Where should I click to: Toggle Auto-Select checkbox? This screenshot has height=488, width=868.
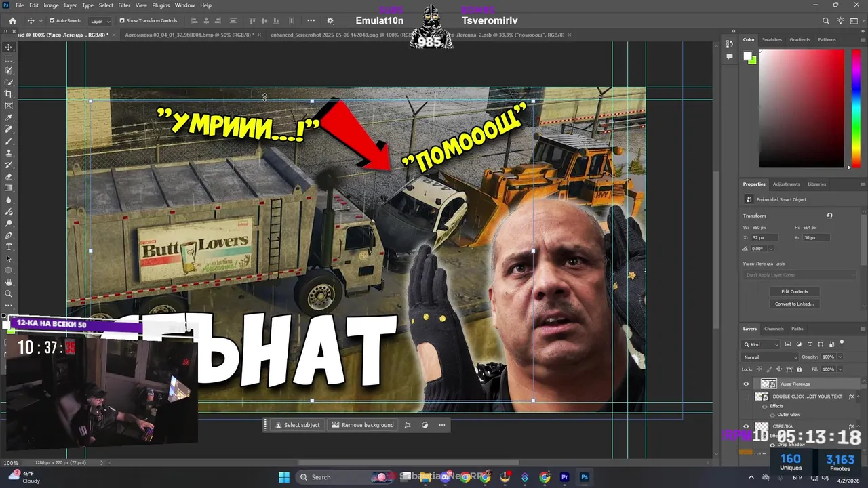[x=52, y=21]
